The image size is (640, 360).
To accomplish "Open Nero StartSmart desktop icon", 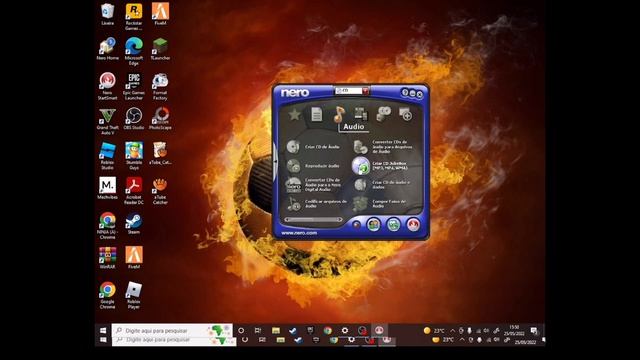I will (107, 86).
